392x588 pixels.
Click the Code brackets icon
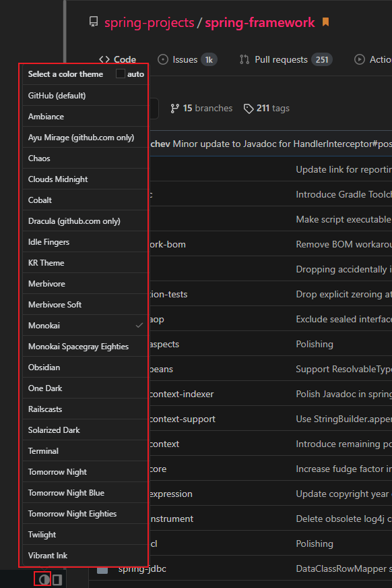(x=104, y=59)
